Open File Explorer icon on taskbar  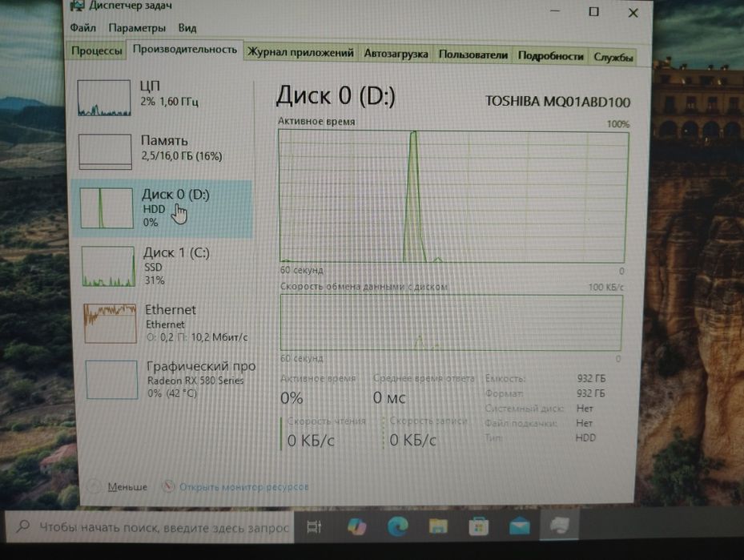coord(438,526)
